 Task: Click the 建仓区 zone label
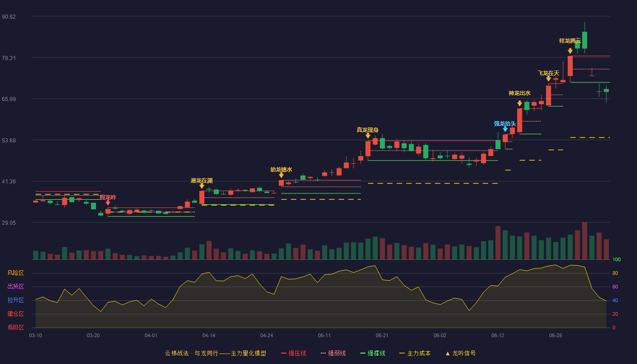point(16,314)
